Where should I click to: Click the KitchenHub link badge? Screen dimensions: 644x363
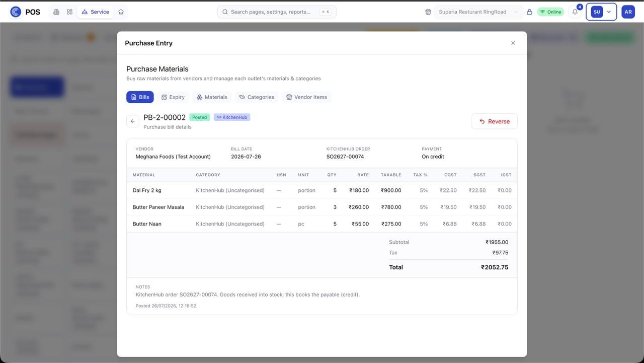pos(232,117)
